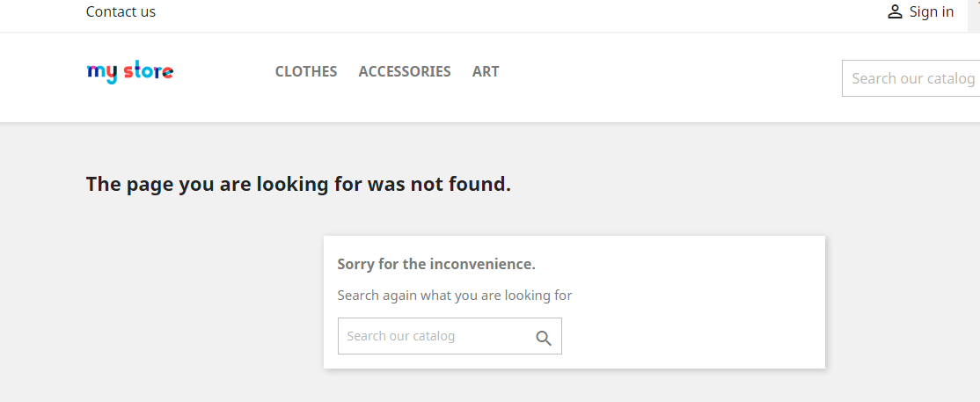Image resolution: width=980 pixels, height=402 pixels.
Task: Focus the header Search our catalog field
Action: (x=912, y=78)
